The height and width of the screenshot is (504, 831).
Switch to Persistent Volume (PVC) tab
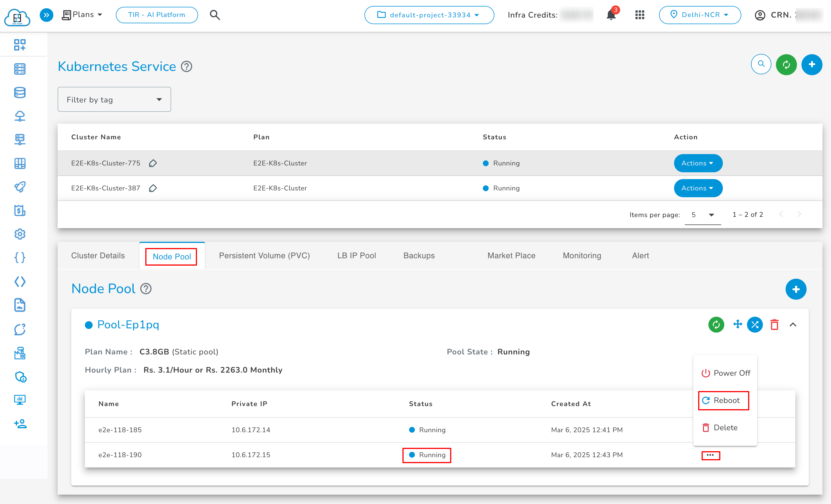tap(264, 255)
